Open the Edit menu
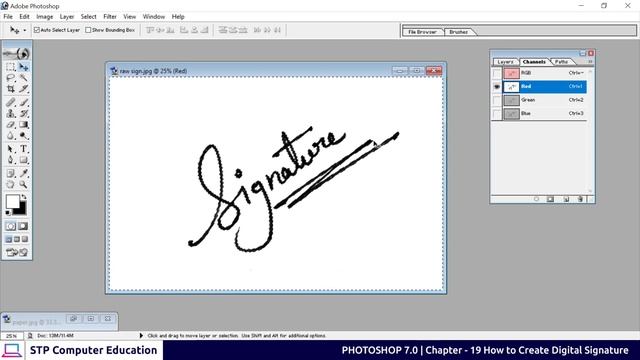The width and height of the screenshot is (640, 360). pyautogui.click(x=24, y=17)
